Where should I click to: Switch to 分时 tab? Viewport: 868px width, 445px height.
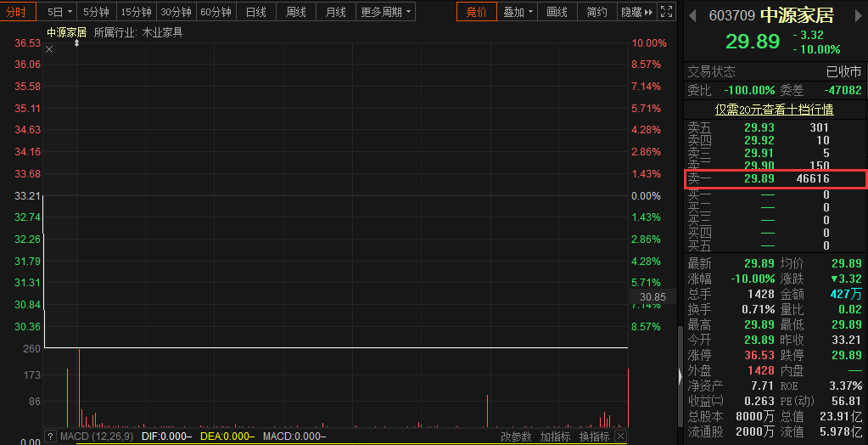tap(17, 12)
